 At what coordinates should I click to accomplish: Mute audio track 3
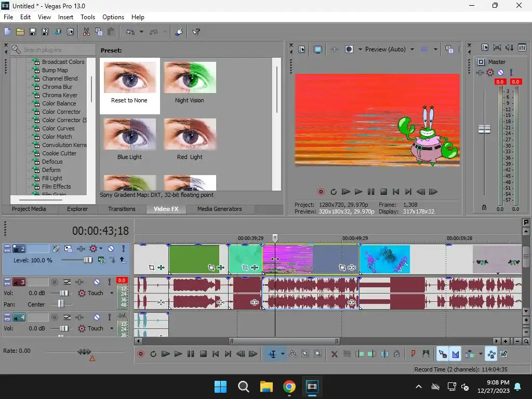point(97,282)
